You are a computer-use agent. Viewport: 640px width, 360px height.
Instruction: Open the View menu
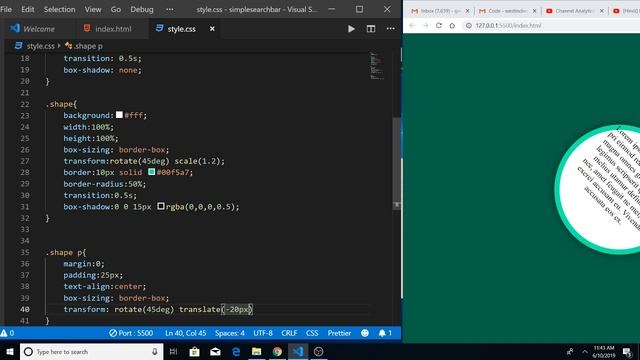93,9
